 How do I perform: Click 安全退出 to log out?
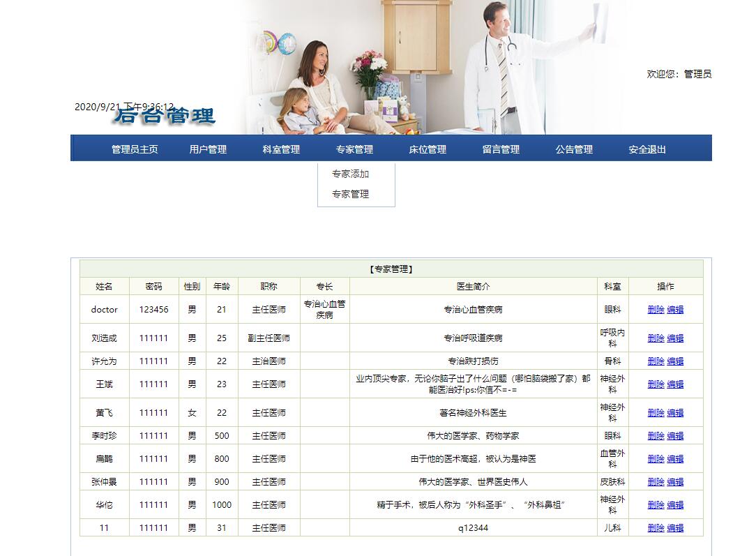(x=647, y=148)
